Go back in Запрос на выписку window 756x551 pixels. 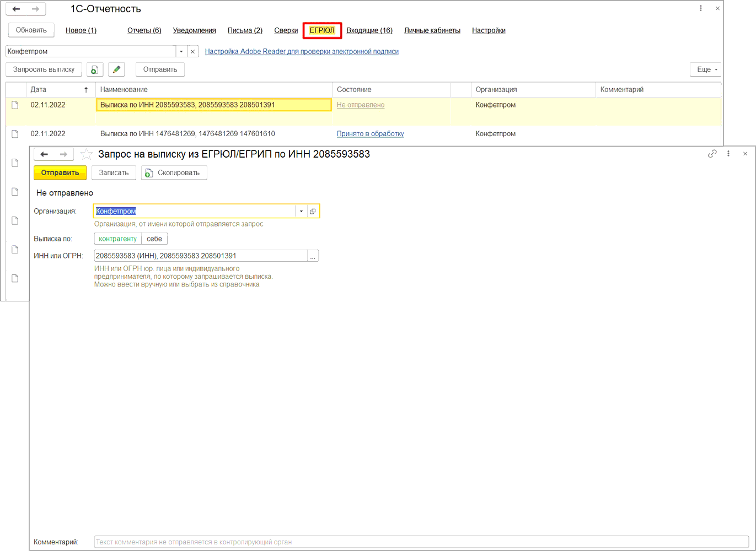44,154
